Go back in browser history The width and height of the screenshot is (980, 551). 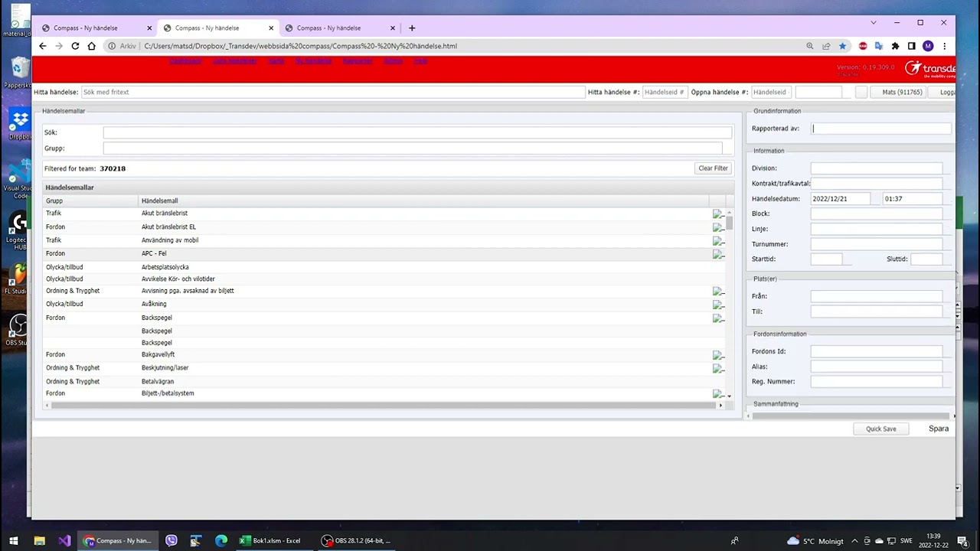43,46
